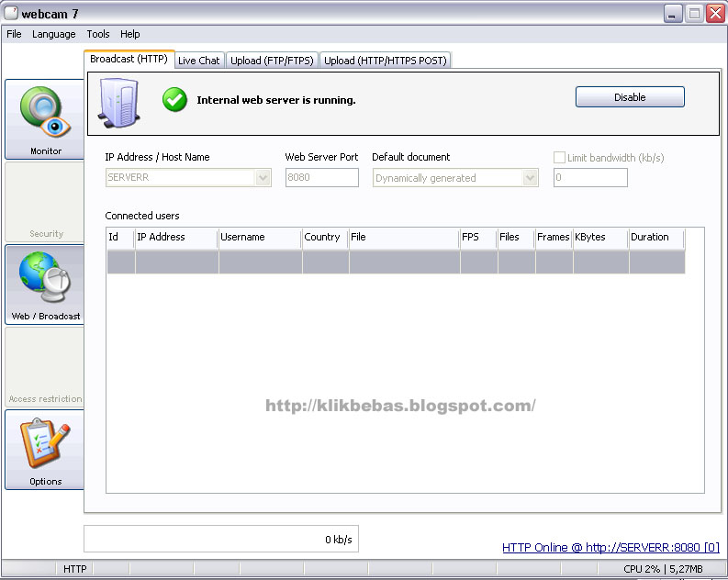
Task: Click the Web Server Port field
Action: tap(321, 177)
